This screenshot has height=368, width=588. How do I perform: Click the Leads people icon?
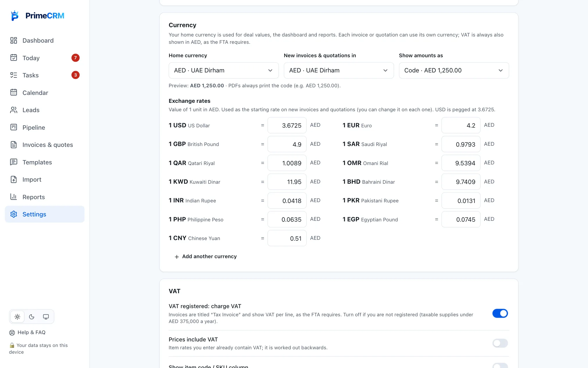point(14,110)
